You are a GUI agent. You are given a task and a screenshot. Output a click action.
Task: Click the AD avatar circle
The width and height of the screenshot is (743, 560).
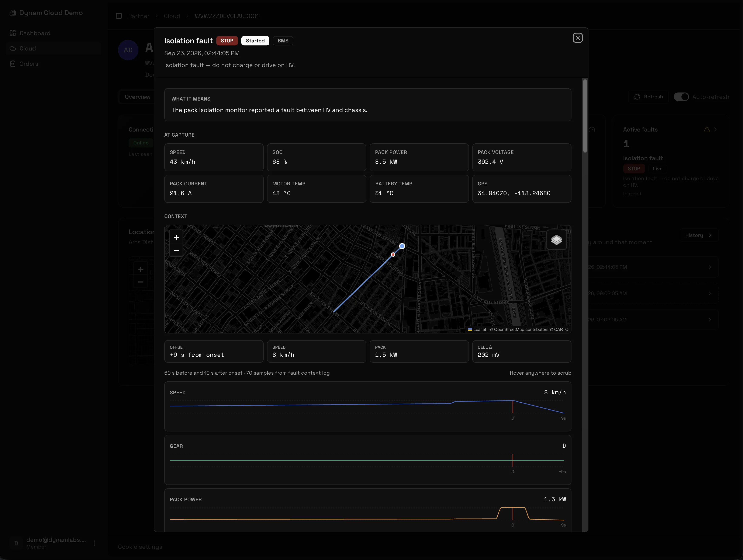click(x=128, y=50)
